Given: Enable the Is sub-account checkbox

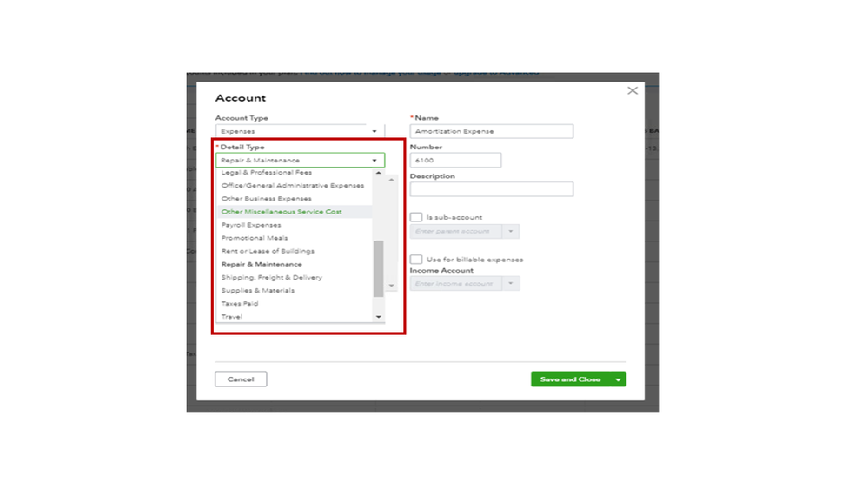Looking at the screenshot, I should click(x=416, y=217).
